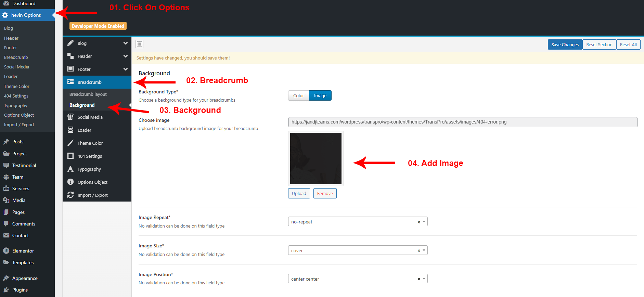
Task: Click the breadcrumb background image thumbnail
Action: [x=315, y=158]
